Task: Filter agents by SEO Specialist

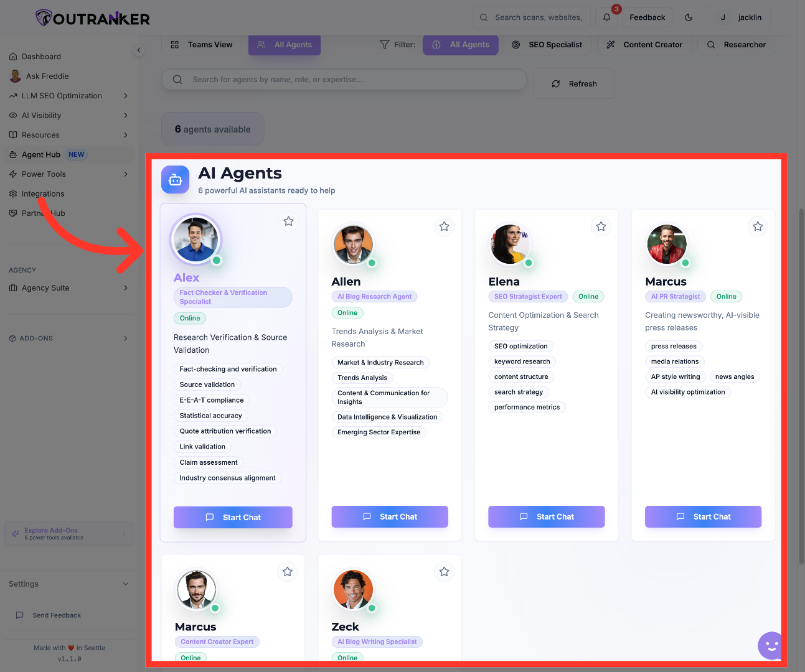Action: tap(547, 45)
